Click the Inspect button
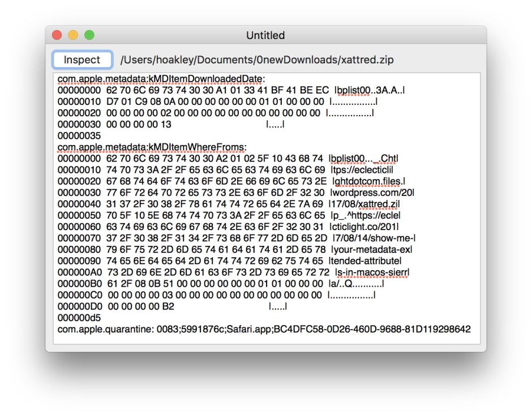The image size is (532, 417). tap(82, 59)
